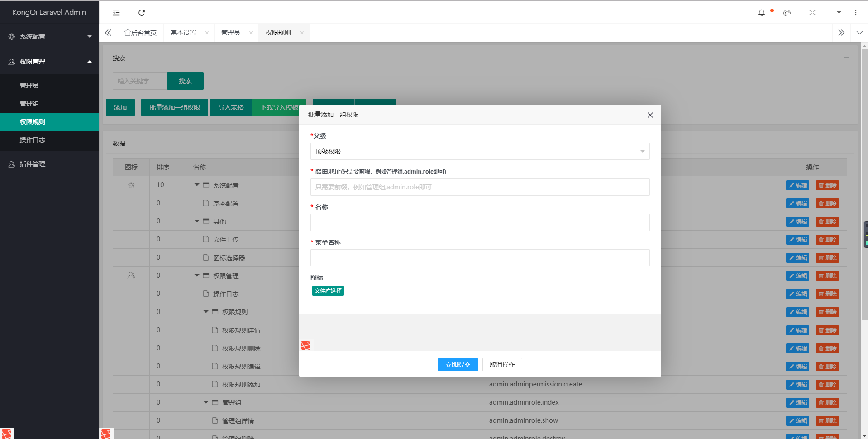The height and width of the screenshot is (439, 868).
Task: Click the admin.adminrole.index route text
Action: (524, 402)
